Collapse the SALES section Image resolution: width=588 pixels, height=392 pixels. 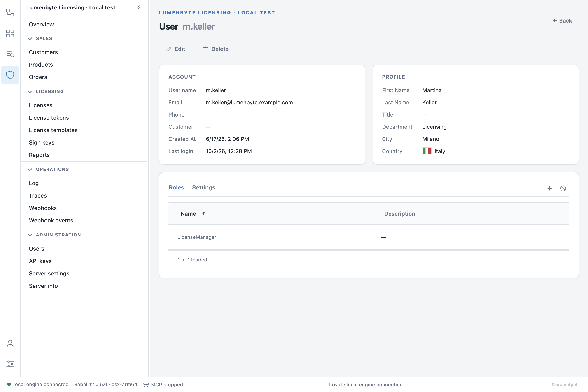(x=30, y=38)
